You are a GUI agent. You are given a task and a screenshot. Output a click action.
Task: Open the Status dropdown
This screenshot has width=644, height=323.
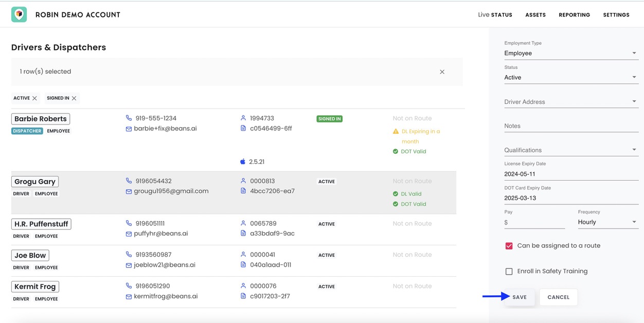coord(571,77)
